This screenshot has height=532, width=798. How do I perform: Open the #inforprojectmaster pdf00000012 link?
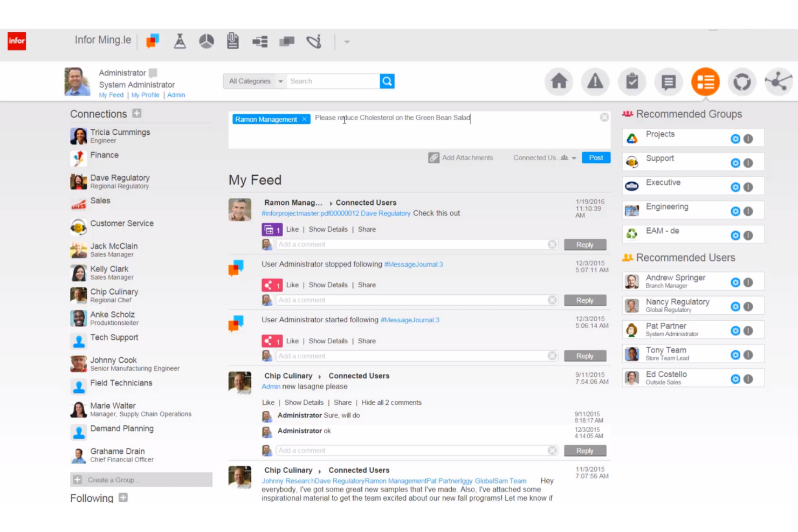click(x=310, y=213)
